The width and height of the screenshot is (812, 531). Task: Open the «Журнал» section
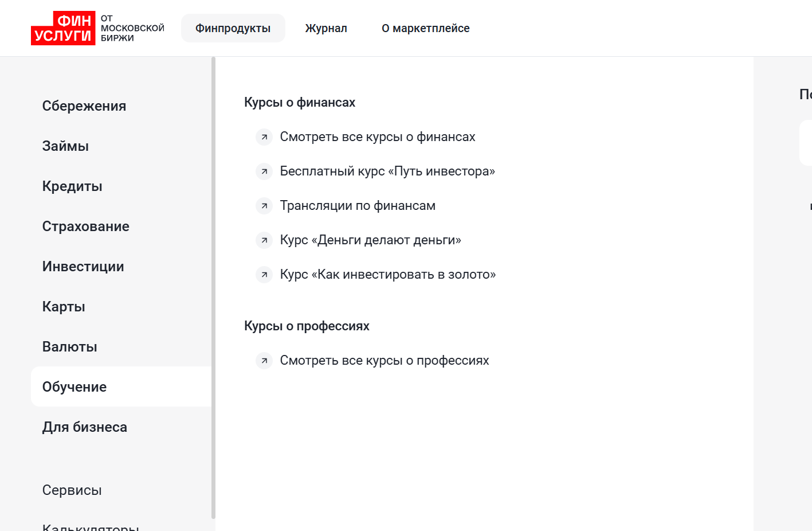click(326, 28)
